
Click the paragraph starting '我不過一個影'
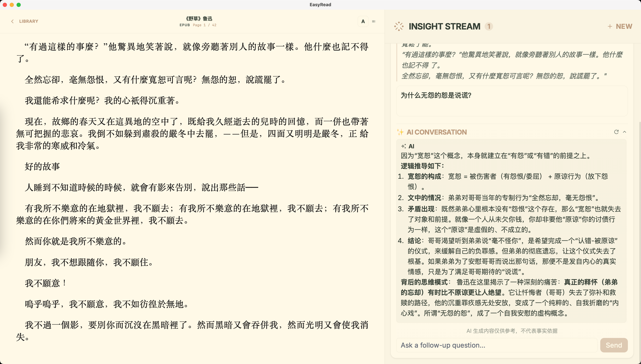click(192, 331)
